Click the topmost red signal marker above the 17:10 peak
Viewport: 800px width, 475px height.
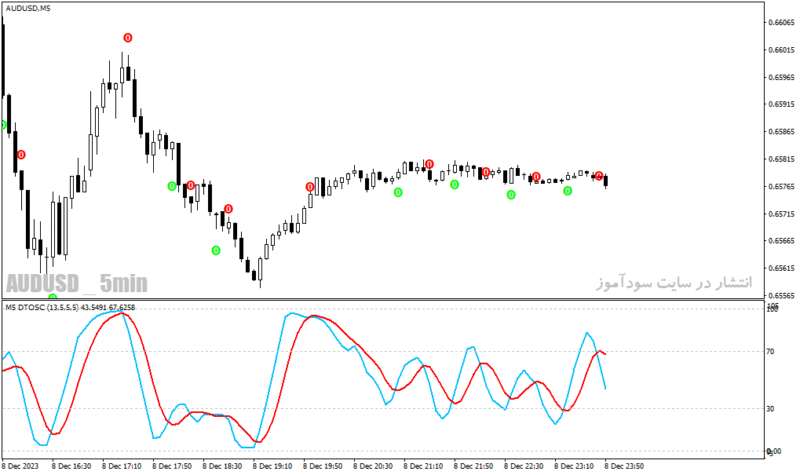tap(128, 38)
